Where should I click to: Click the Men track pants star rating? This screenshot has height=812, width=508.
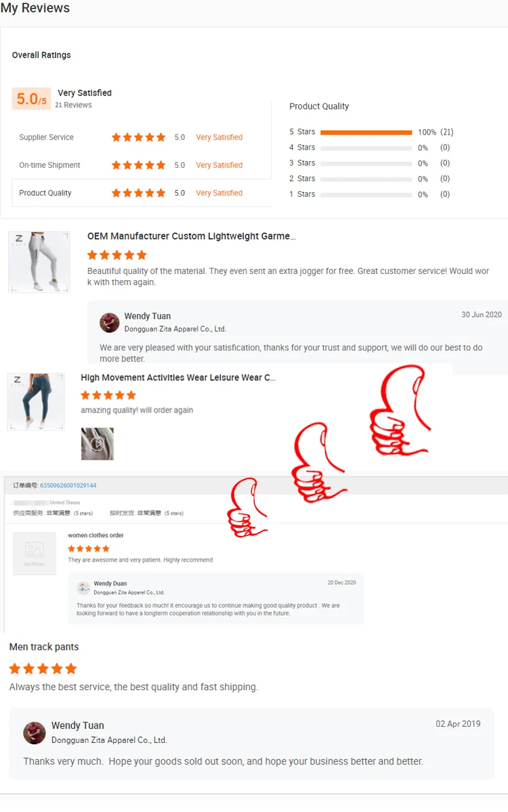click(43, 669)
